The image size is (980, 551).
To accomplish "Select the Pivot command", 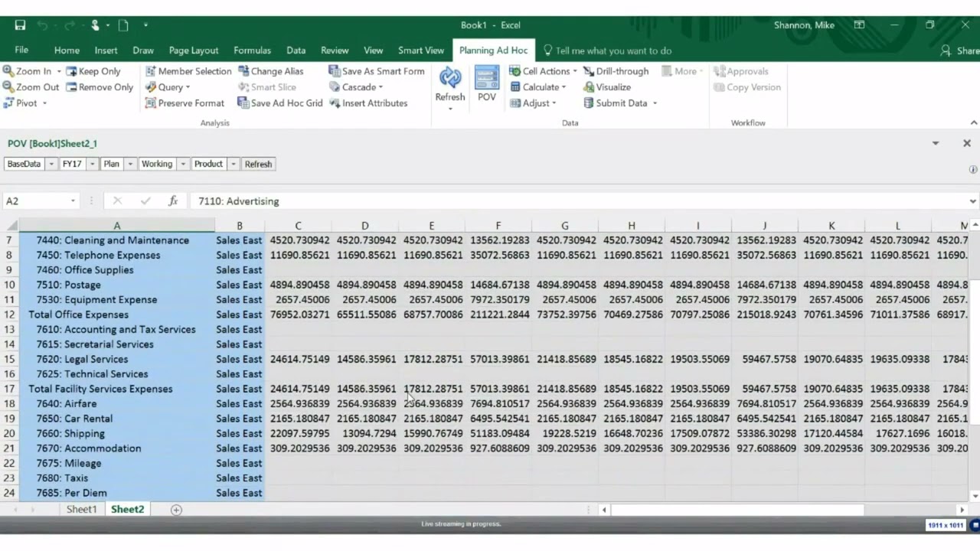I will click(25, 103).
